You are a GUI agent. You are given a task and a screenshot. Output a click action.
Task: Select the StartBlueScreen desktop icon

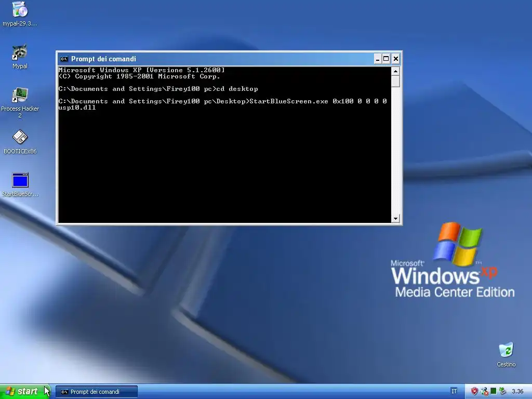[x=20, y=184]
